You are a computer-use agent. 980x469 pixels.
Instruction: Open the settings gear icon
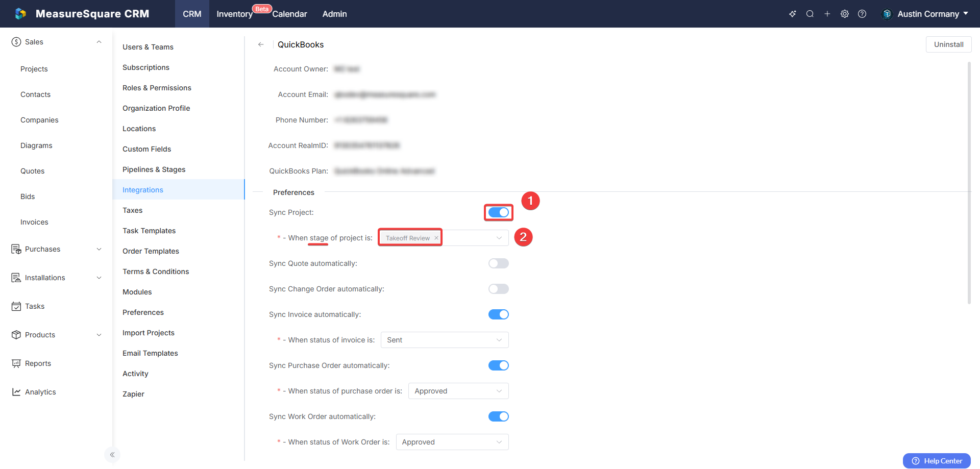pos(845,14)
